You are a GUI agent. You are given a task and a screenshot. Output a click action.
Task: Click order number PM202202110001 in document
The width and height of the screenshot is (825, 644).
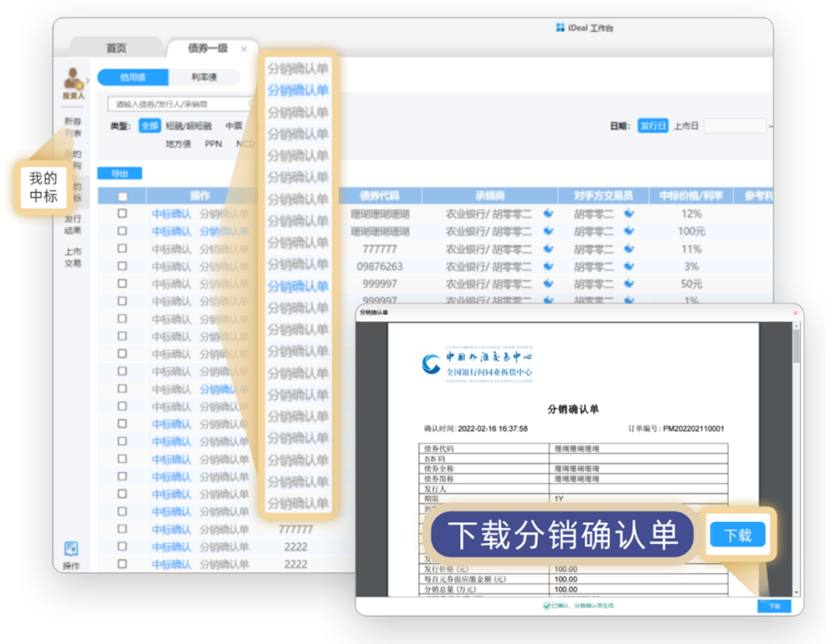point(693,429)
